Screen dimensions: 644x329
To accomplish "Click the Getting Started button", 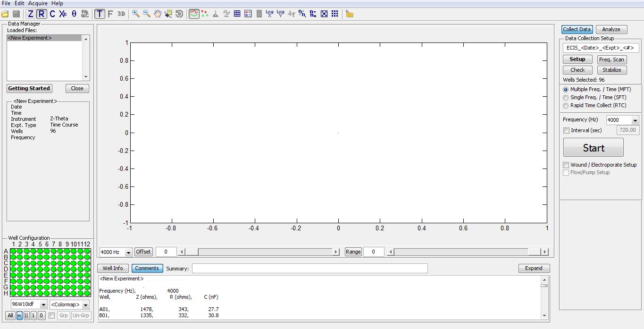I will pos(29,88).
